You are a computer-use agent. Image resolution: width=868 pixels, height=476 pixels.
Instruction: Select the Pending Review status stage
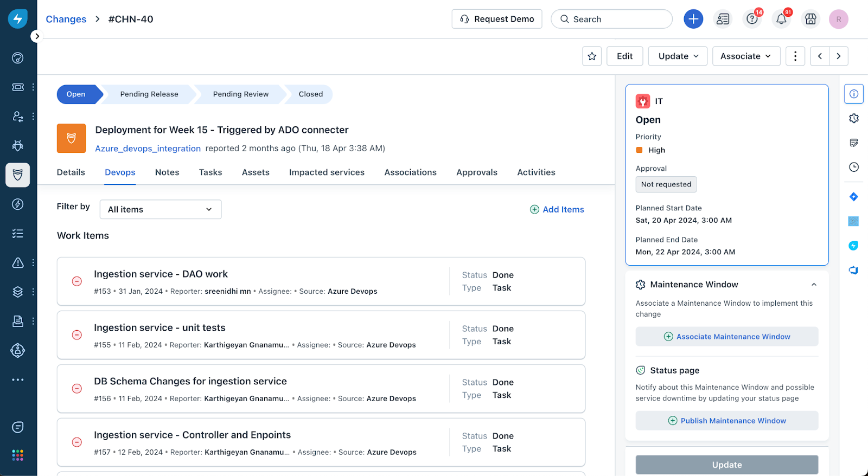(241, 94)
